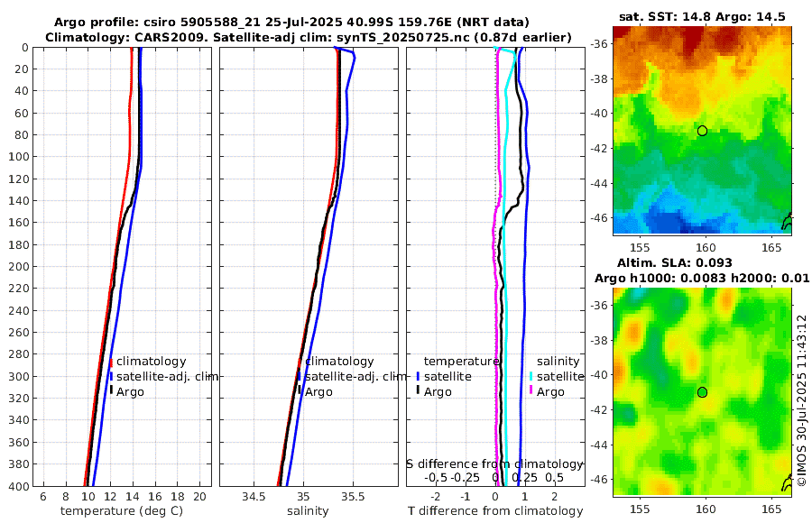The height and width of the screenshot is (523, 812).
Task: Click magenta salinity Argo legend marker
Action: pos(531,391)
